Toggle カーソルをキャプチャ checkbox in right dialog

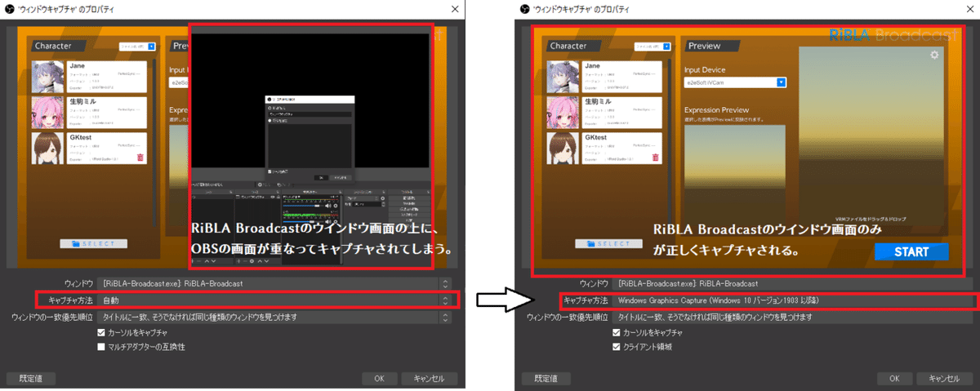[x=617, y=333]
